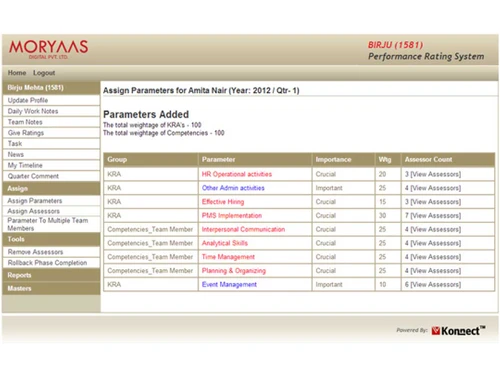The width and height of the screenshot is (500, 375).
Task: Click the Logout menu item
Action: pos(44,73)
